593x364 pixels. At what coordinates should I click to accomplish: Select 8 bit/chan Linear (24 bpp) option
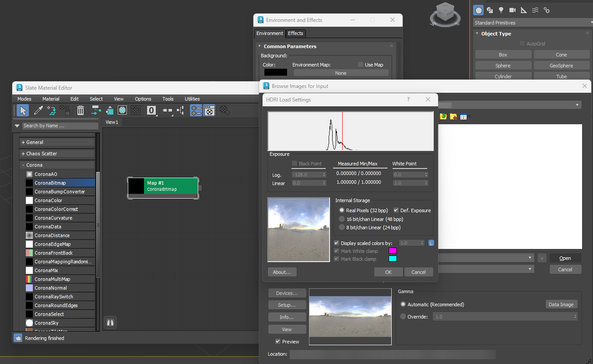click(x=342, y=227)
